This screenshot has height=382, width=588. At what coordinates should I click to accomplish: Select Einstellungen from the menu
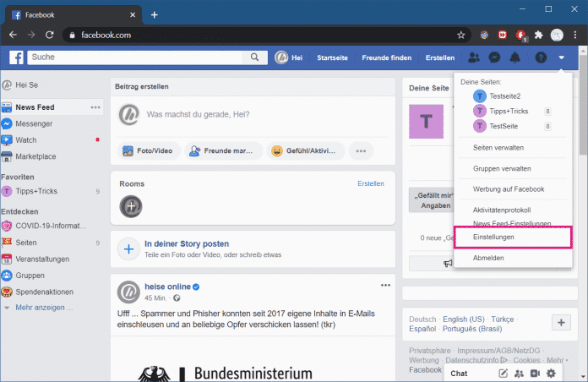(492, 237)
